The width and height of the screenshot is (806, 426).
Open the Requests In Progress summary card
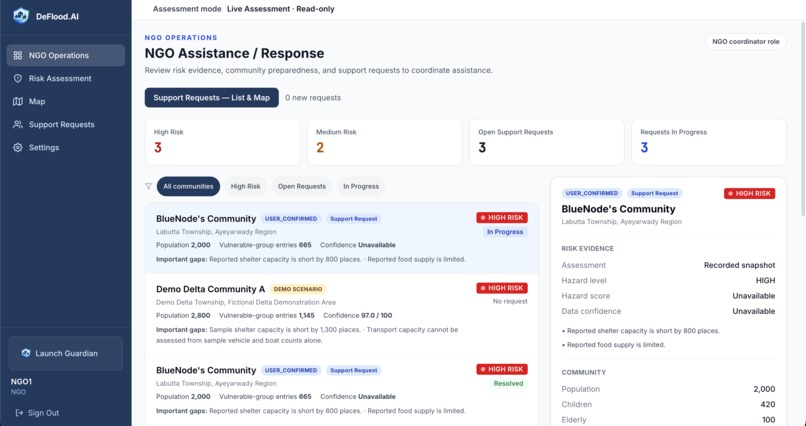[x=709, y=142]
